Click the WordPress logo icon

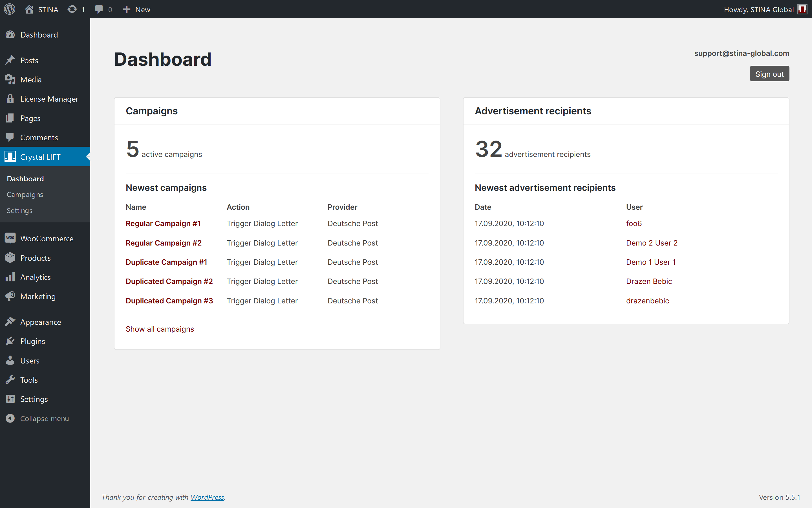point(10,9)
